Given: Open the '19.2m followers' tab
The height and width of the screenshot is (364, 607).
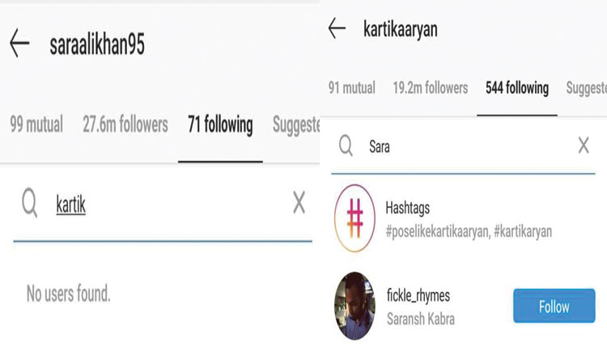Looking at the screenshot, I should point(431,88).
